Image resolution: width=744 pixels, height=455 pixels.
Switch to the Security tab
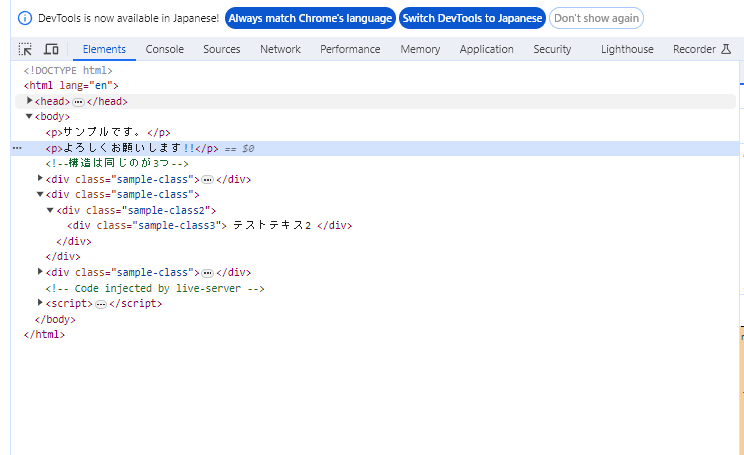[x=552, y=49]
